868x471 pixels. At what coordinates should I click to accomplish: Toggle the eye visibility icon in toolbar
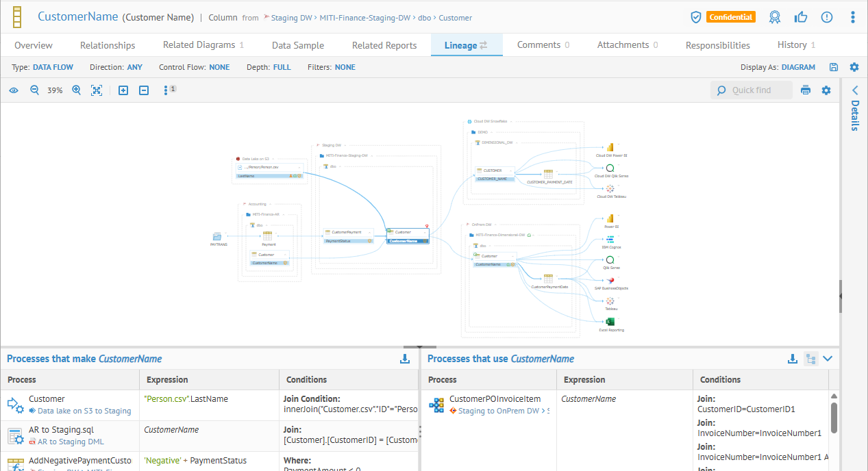[14, 90]
